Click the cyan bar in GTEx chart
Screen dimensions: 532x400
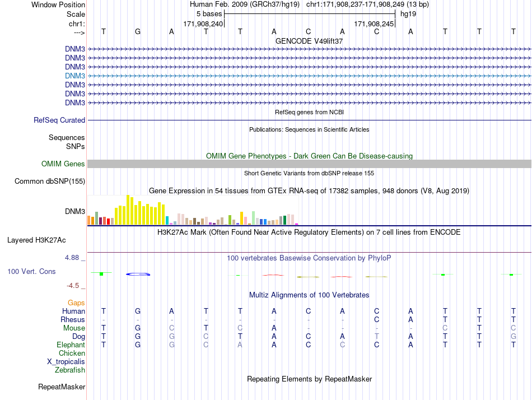pyautogui.click(x=167, y=220)
